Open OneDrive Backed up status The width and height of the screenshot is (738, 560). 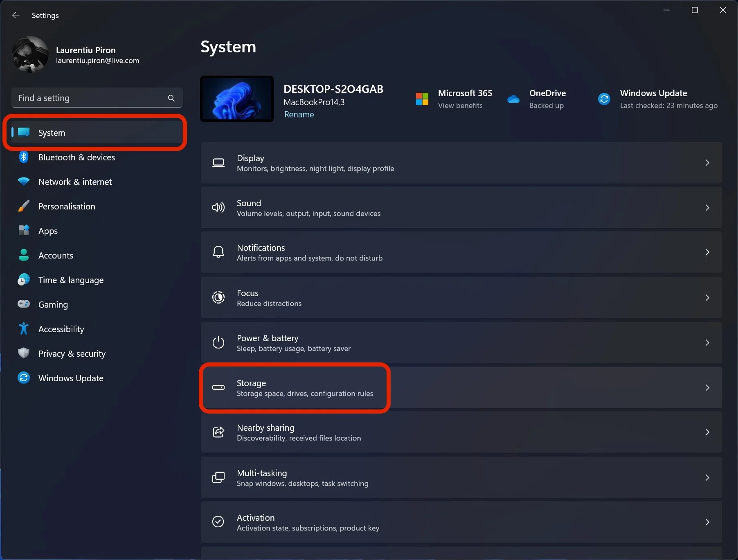[546, 106]
